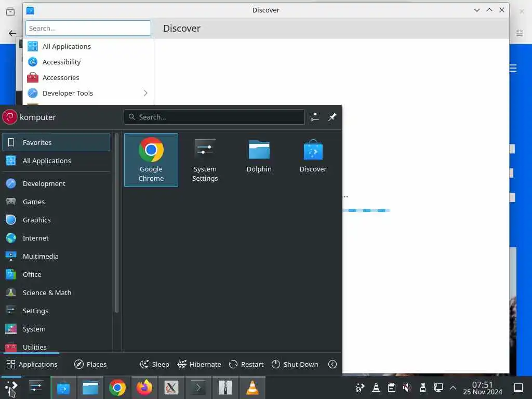532x399 pixels.
Task: Select the Favorites category
Action: 56,142
